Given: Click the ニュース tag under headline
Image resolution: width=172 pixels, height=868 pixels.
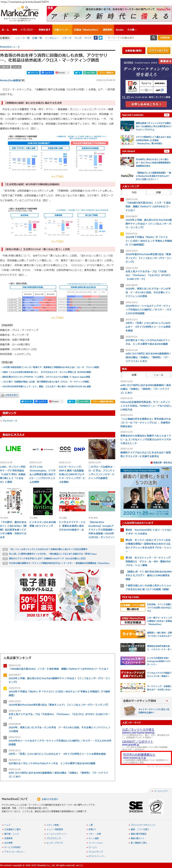Looking at the screenshot, I should [16, 67].
